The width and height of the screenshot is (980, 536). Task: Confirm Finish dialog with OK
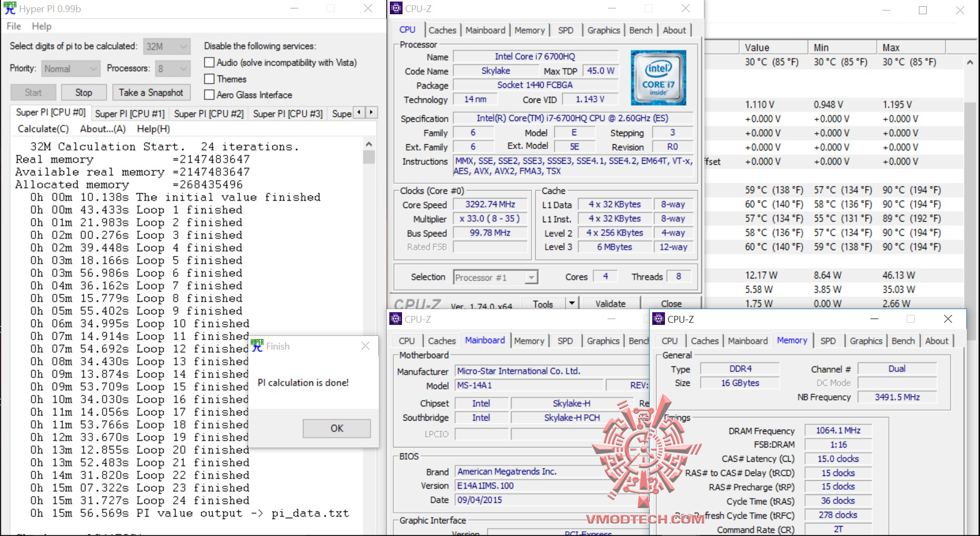click(x=337, y=429)
